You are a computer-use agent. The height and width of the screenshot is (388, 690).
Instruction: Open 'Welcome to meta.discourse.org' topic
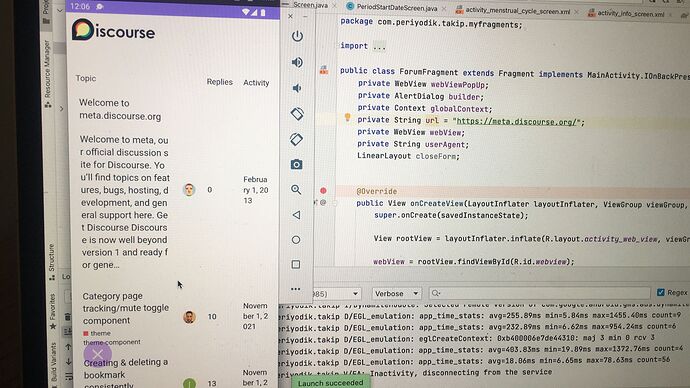click(120, 110)
